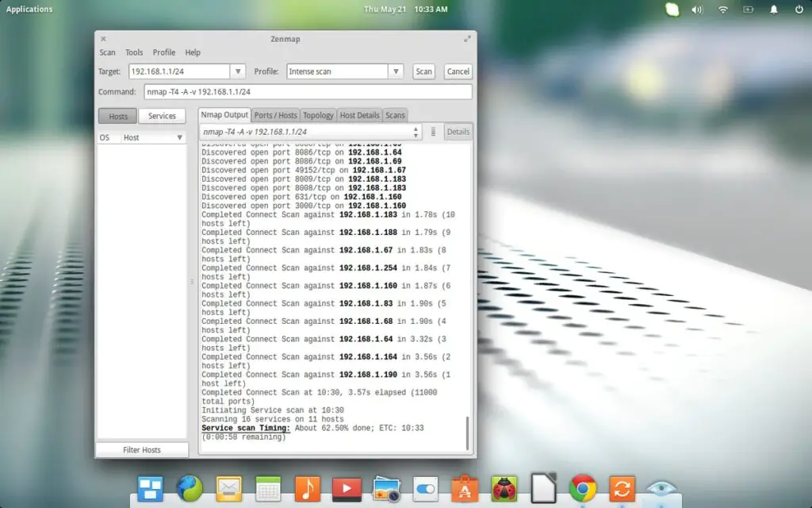812x508 pixels.
Task: Click the volume speaker icon
Action: [697, 10]
